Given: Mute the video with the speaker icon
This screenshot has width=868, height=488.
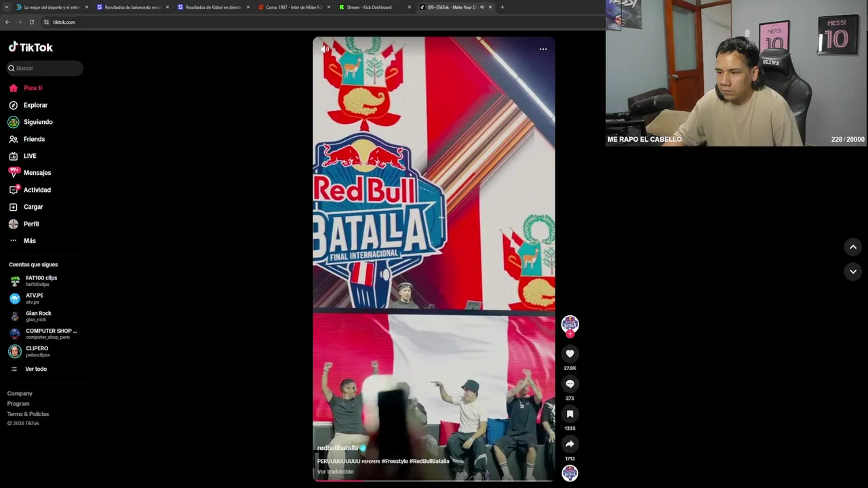Looking at the screenshot, I should [x=325, y=49].
